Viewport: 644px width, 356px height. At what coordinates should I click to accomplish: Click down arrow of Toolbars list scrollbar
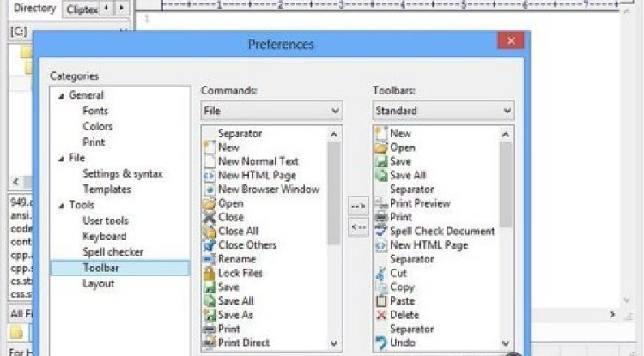[506, 343]
